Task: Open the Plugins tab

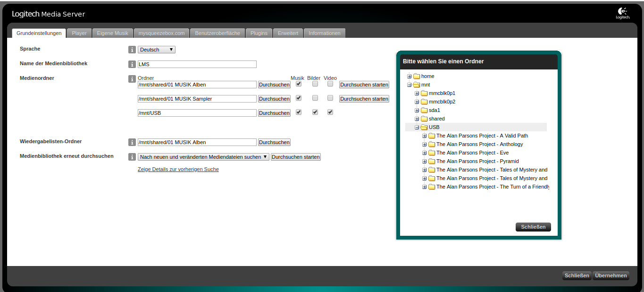Action: 259,33
